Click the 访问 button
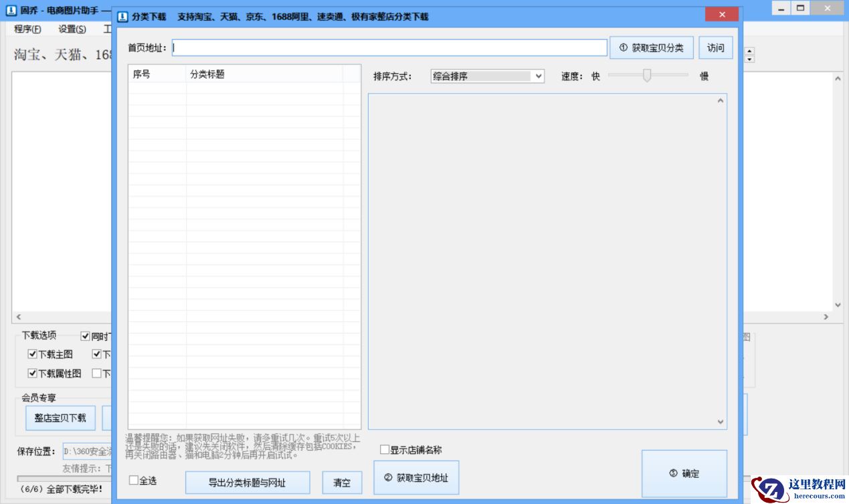This screenshot has width=849, height=504. (x=716, y=47)
